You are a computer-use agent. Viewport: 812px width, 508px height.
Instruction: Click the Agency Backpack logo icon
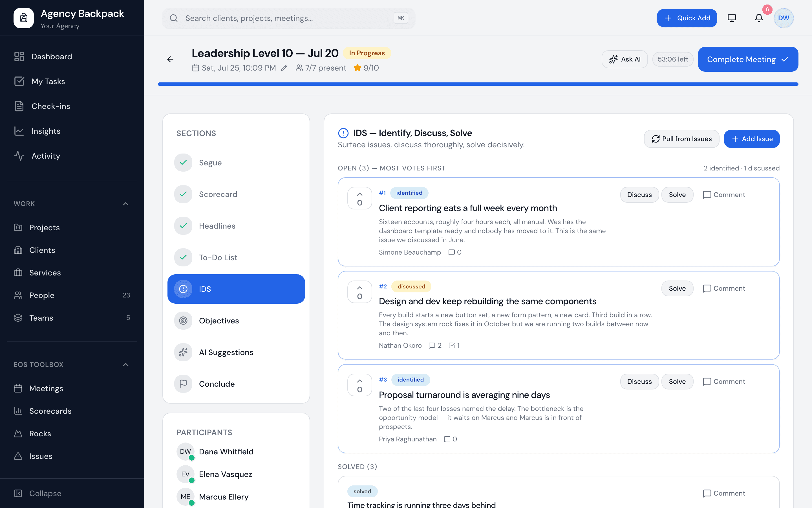(23, 18)
